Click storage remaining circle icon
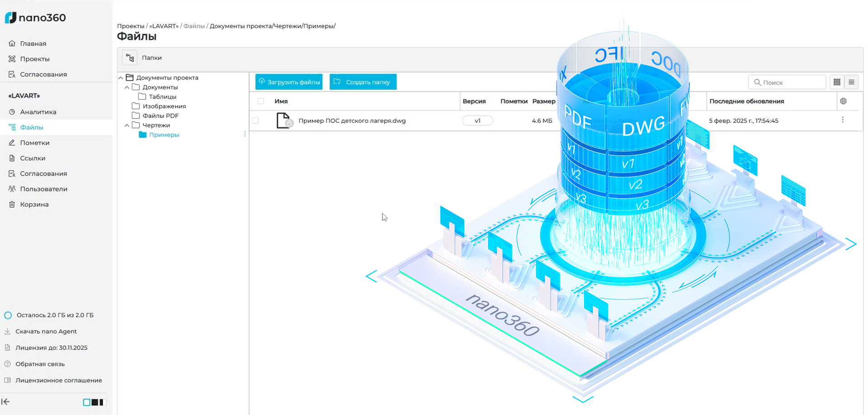The width and height of the screenshot is (868, 415). [8, 315]
